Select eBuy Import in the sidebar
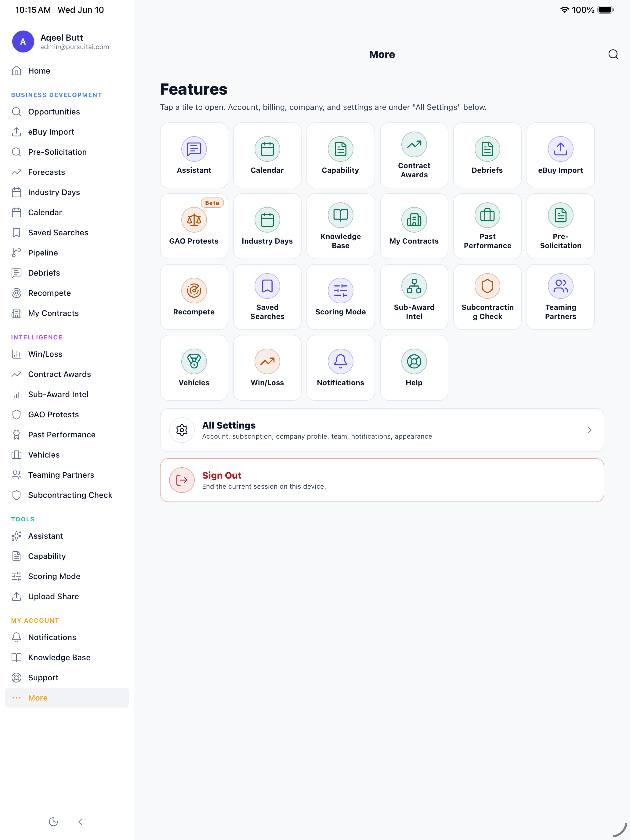 67,132
